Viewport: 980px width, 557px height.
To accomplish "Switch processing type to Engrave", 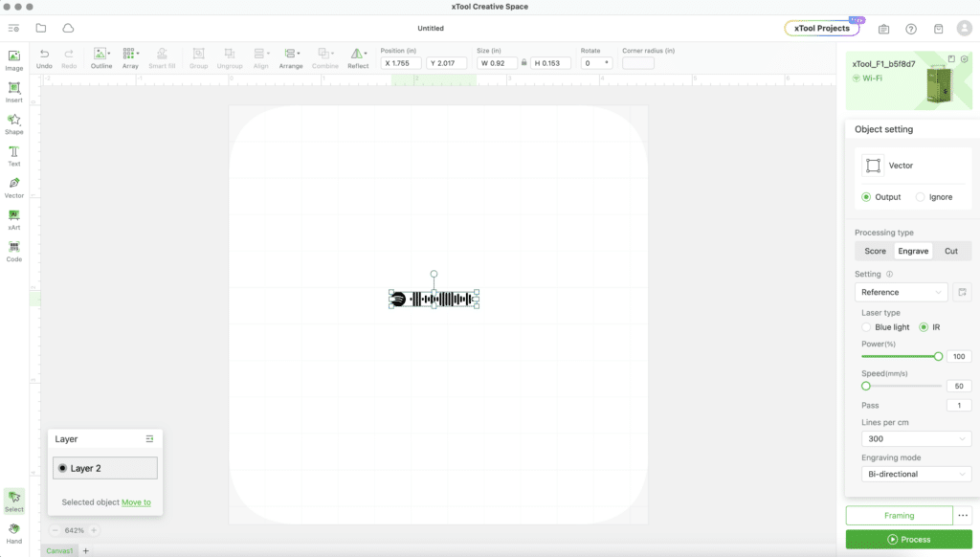I will 913,251.
